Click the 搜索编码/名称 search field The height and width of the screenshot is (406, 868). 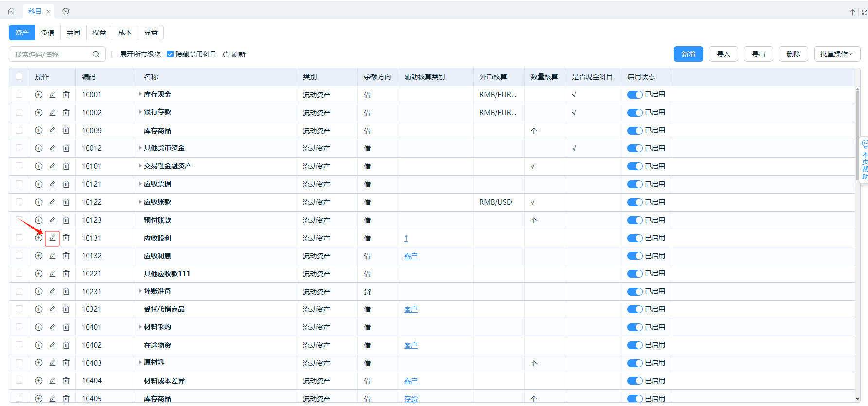coord(51,54)
